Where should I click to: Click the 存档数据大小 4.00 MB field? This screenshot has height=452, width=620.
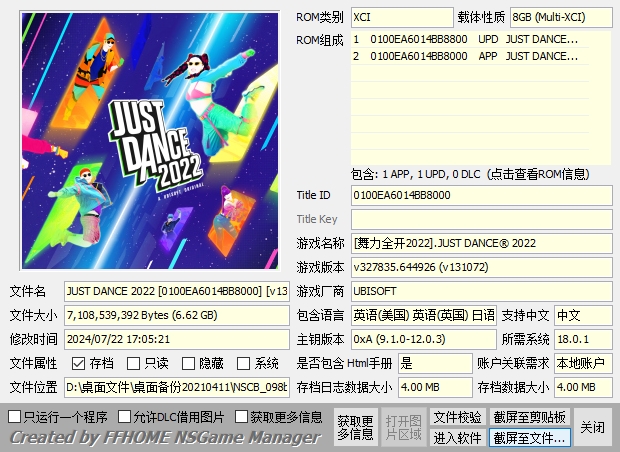583,387
